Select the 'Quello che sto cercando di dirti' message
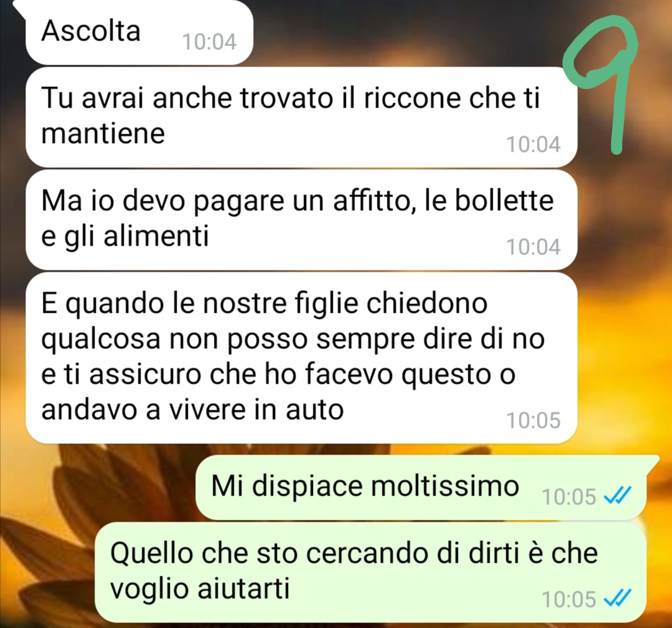This screenshot has width=672, height=628. tap(370, 572)
